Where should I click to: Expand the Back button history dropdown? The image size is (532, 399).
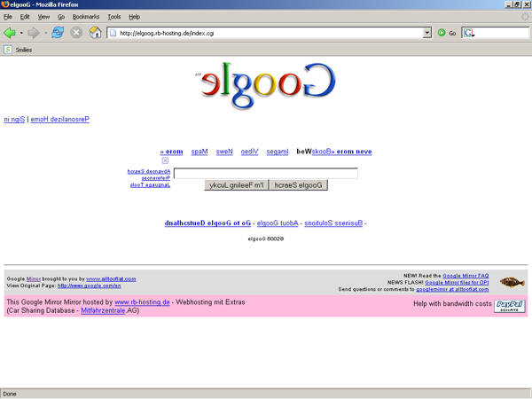click(21, 33)
